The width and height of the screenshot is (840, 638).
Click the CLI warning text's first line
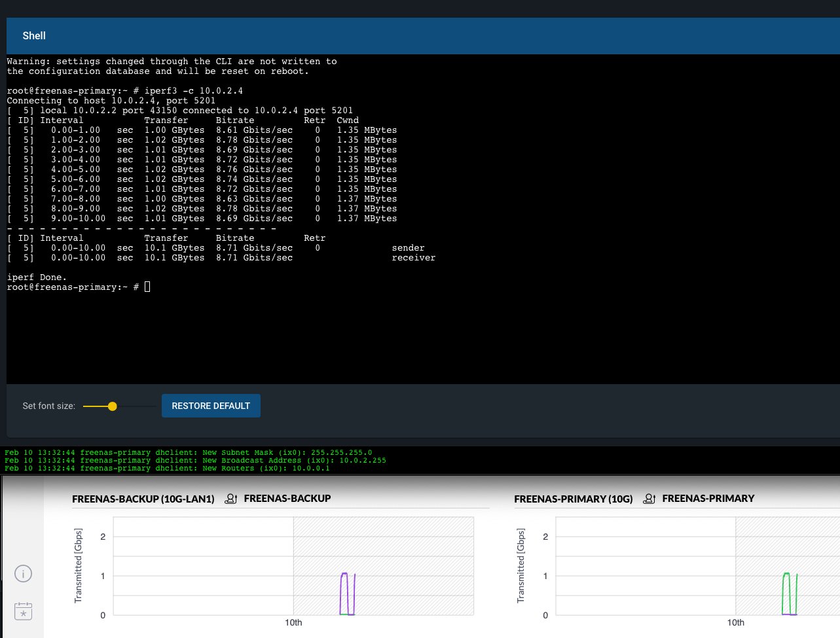click(x=172, y=62)
